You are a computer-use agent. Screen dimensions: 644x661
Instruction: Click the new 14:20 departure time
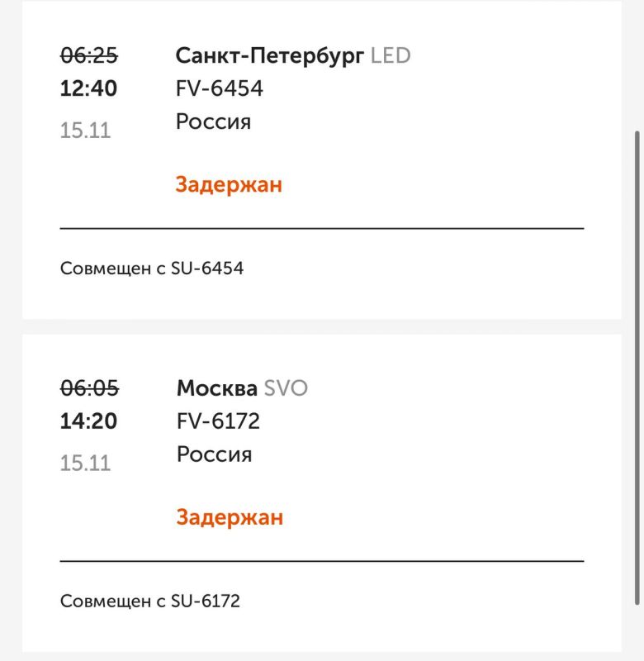(x=89, y=421)
